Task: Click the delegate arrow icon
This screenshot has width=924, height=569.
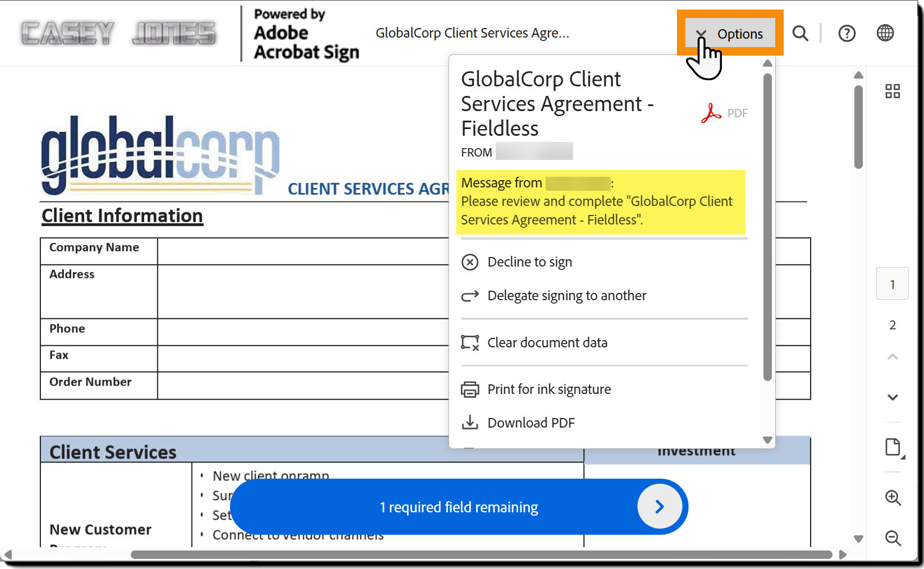Action: [470, 296]
